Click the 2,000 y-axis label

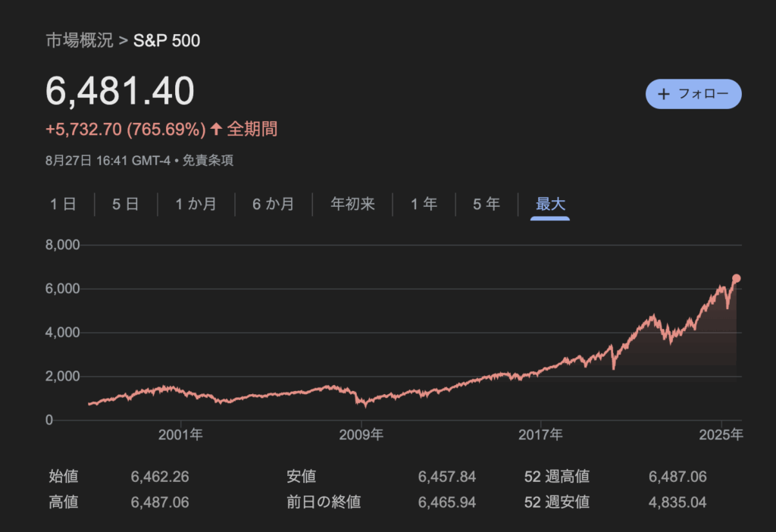pyautogui.click(x=62, y=376)
